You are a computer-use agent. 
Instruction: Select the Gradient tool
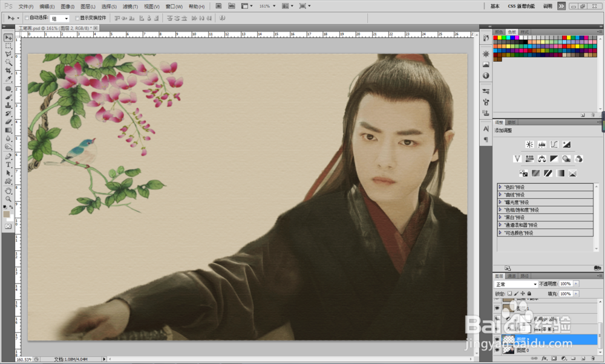click(x=8, y=131)
